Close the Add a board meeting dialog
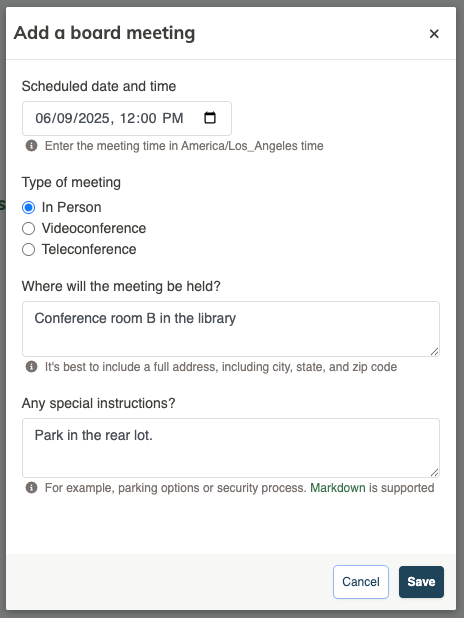This screenshot has height=618, width=464. 434,34
